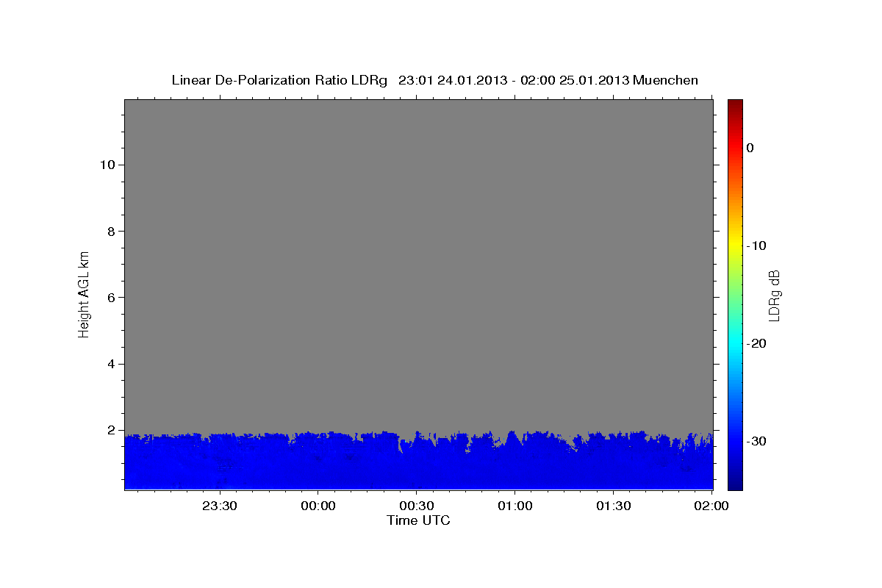
Task: Click the '01:30' time tick label
Action: click(x=614, y=506)
